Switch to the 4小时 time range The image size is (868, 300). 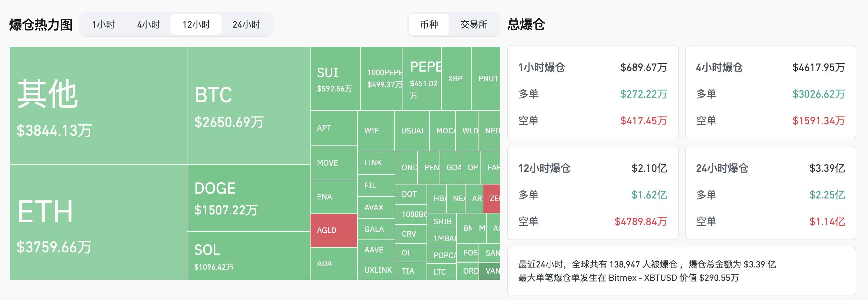pos(148,24)
